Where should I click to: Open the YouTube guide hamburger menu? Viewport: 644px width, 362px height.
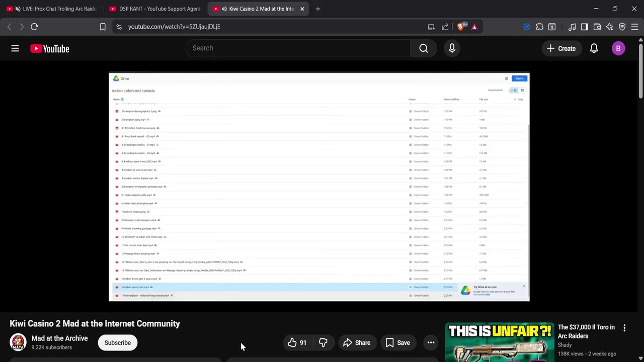coord(15,48)
